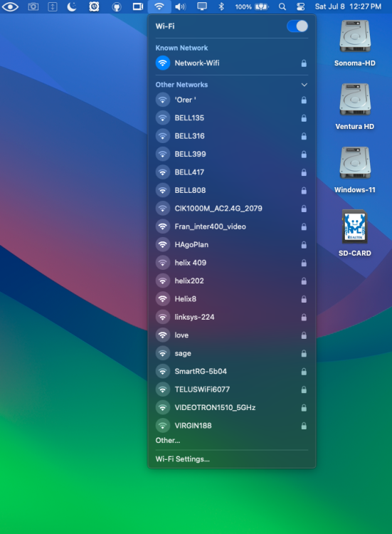
Task: Click the crescent moon menu bar icon
Action: click(x=72, y=6)
